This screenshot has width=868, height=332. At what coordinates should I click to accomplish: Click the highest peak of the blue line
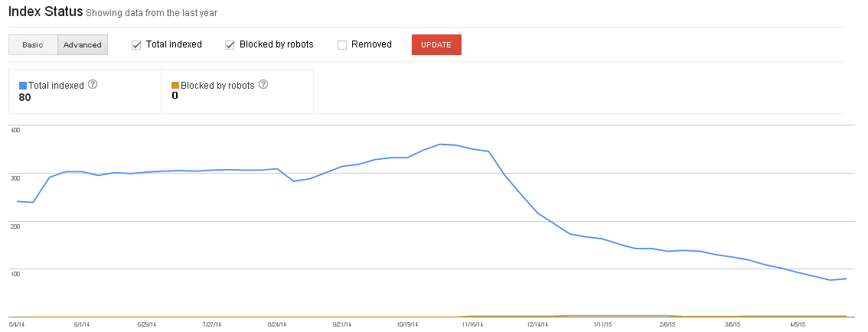pos(440,144)
